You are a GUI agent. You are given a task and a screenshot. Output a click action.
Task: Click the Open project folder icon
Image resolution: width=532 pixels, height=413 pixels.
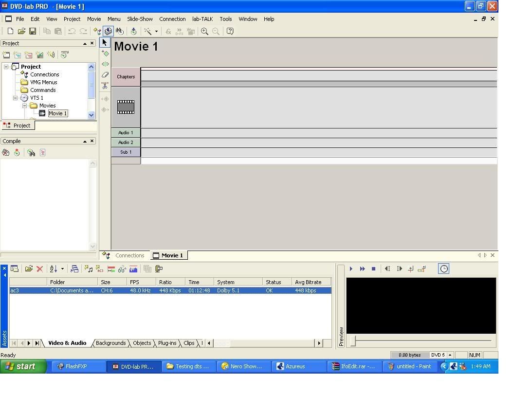point(21,31)
